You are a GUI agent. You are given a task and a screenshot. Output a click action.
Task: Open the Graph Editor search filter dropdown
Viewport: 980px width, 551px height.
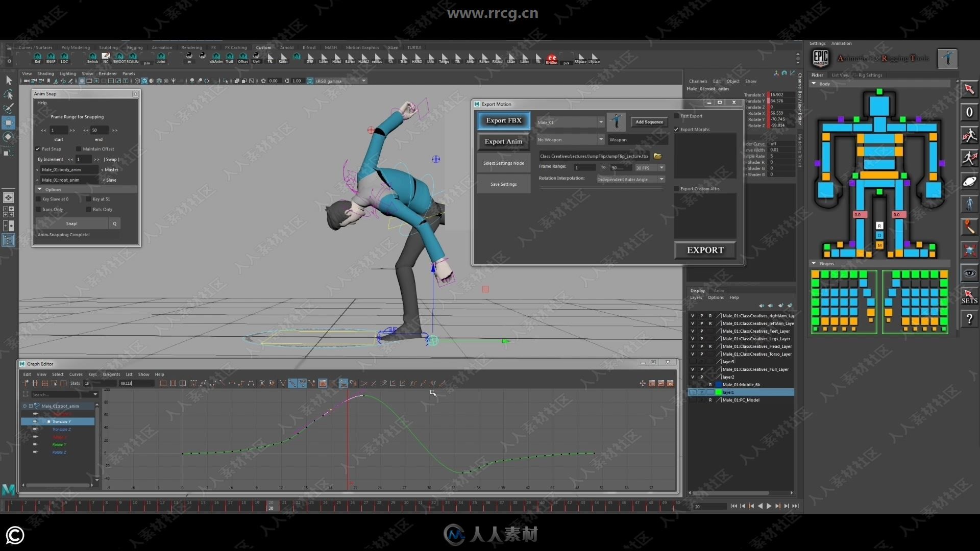coord(95,394)
